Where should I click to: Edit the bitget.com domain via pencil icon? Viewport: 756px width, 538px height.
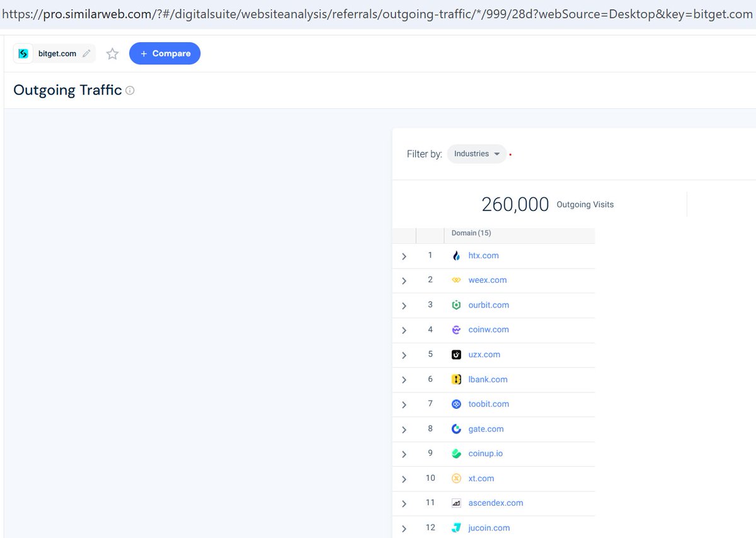(x=86, y=54)
